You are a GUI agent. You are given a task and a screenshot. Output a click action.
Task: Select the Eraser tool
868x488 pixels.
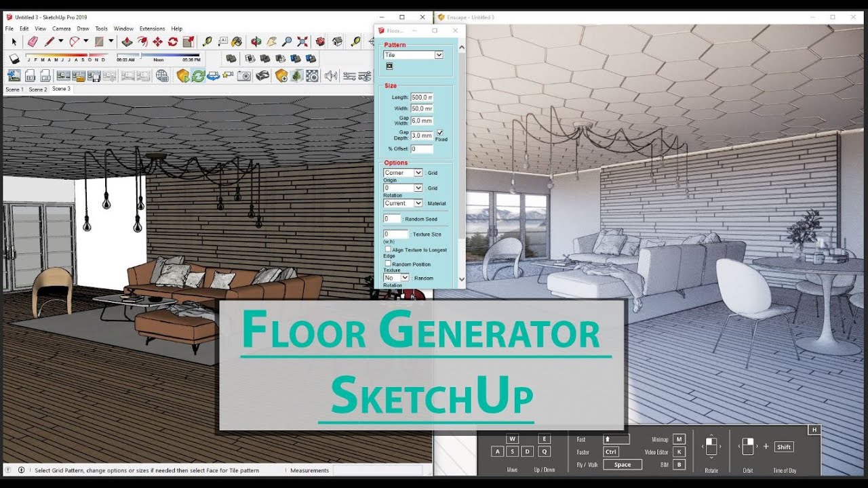click(33, 41)
